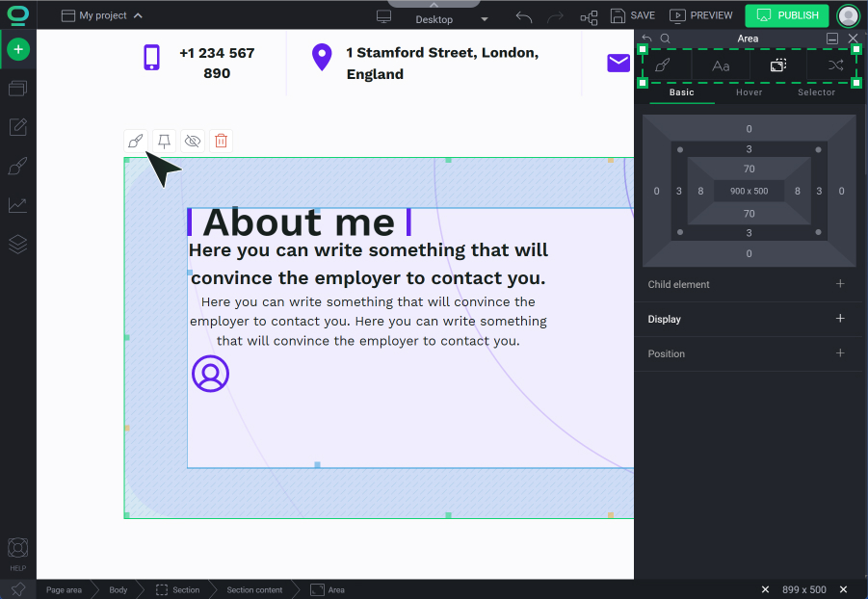Image resolution: width=868 pixels, height=599 pixels.
Task: Click the bottom-right corner radius dot
Action: [x=818, y=232]
